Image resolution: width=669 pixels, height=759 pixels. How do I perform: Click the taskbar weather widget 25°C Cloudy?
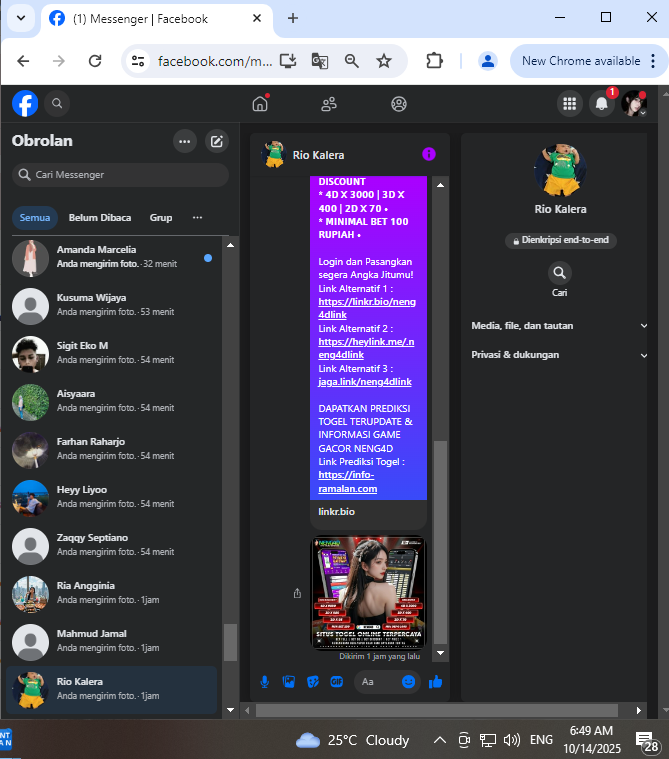(352, 740)
